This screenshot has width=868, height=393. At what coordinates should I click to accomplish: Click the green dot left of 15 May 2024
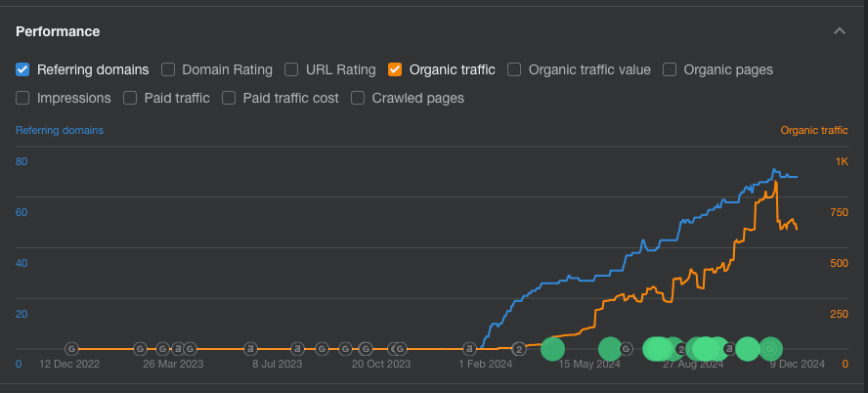click(552, 348)
